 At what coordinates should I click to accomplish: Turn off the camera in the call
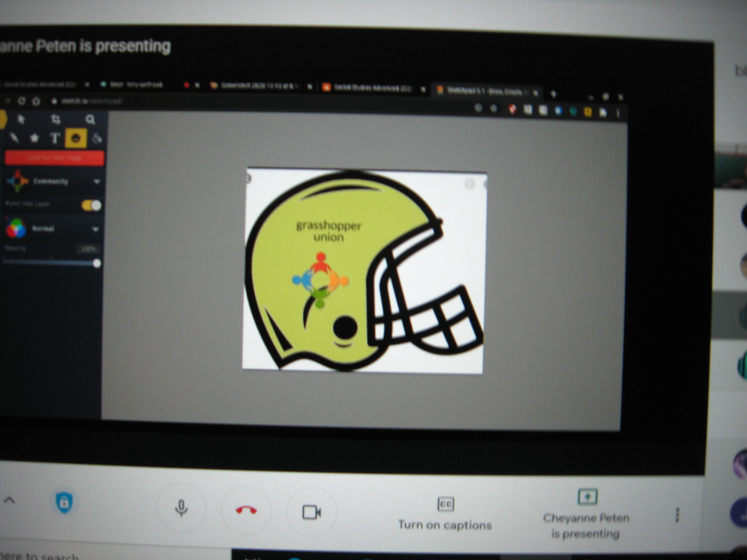311,512
